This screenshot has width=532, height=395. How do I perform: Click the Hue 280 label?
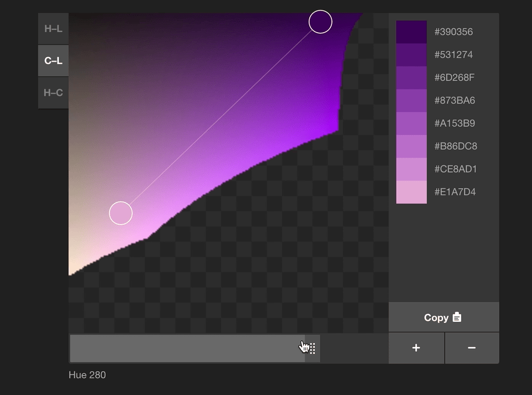(87, 375)
